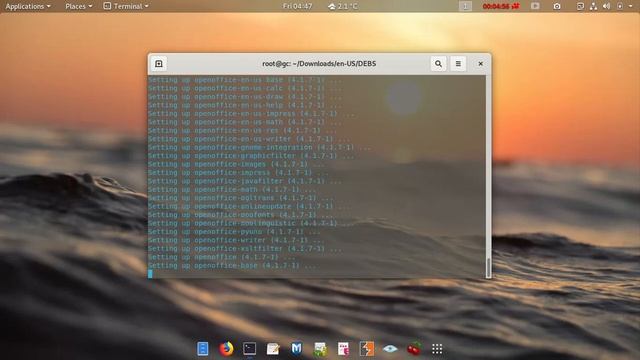Launch Firefox from the dock
This screenshot has width=640, height=360.
point(226,349)
